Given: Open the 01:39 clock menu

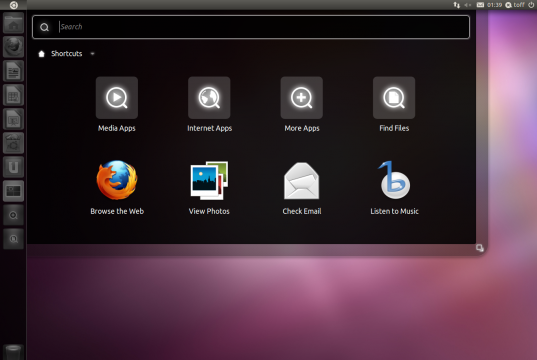Looking at the screenshot, I should (494, 5).
